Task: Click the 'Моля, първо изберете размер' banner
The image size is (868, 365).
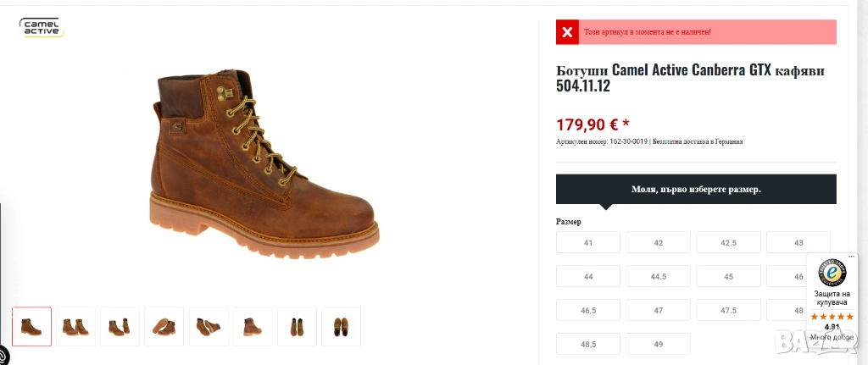Action: coord(696,189)
